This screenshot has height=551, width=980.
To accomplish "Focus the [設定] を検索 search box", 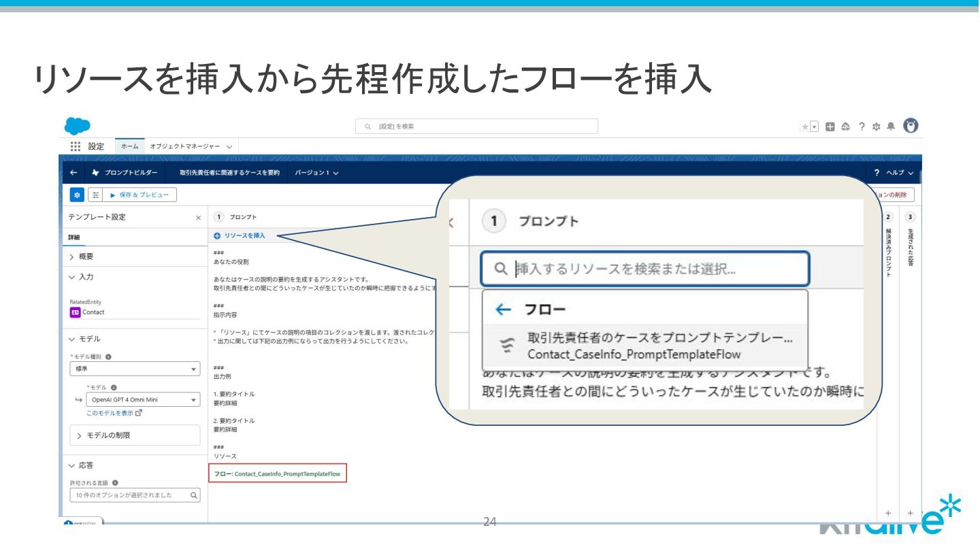I will pyautogui.click(x=476, y=127).
